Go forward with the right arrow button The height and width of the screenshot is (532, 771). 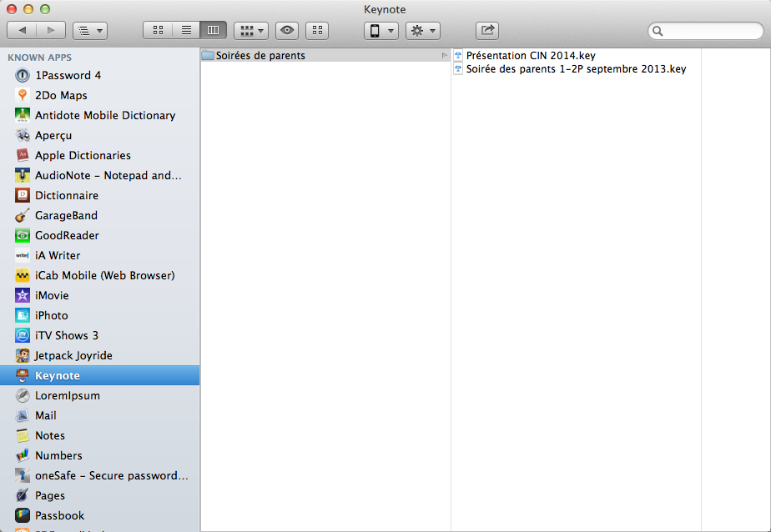click(51, 31)
